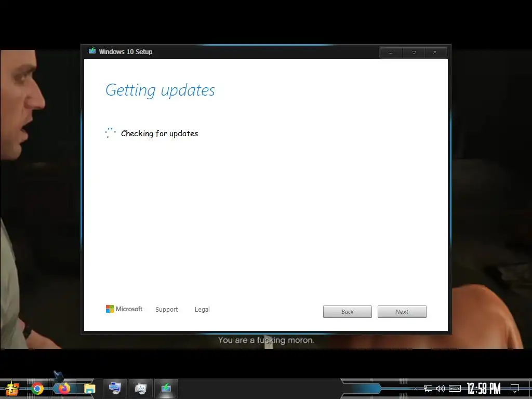532x399 pixels.
Task: Open File Explorer from the taskbar
Action: pos(89,389)
